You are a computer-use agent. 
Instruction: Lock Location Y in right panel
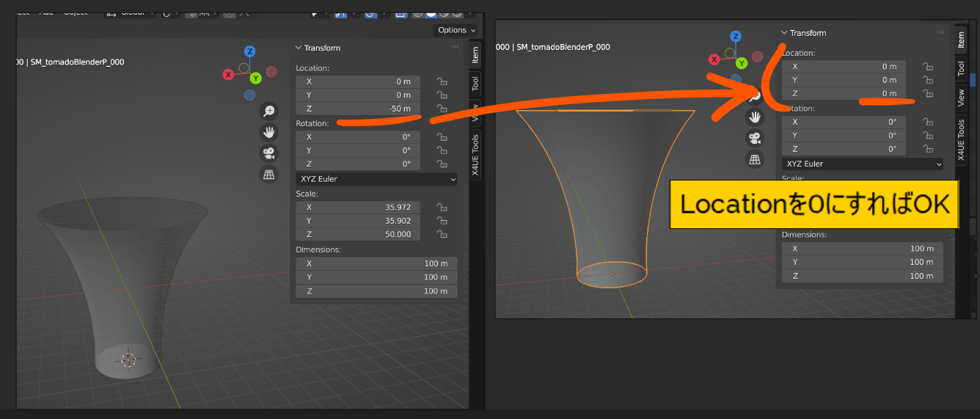coord(928,80)
